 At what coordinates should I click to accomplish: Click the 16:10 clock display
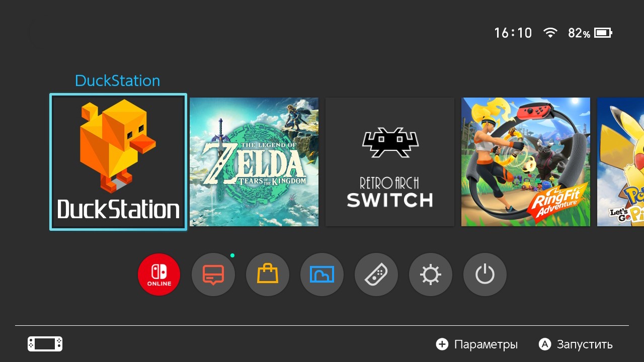[513, 33]
